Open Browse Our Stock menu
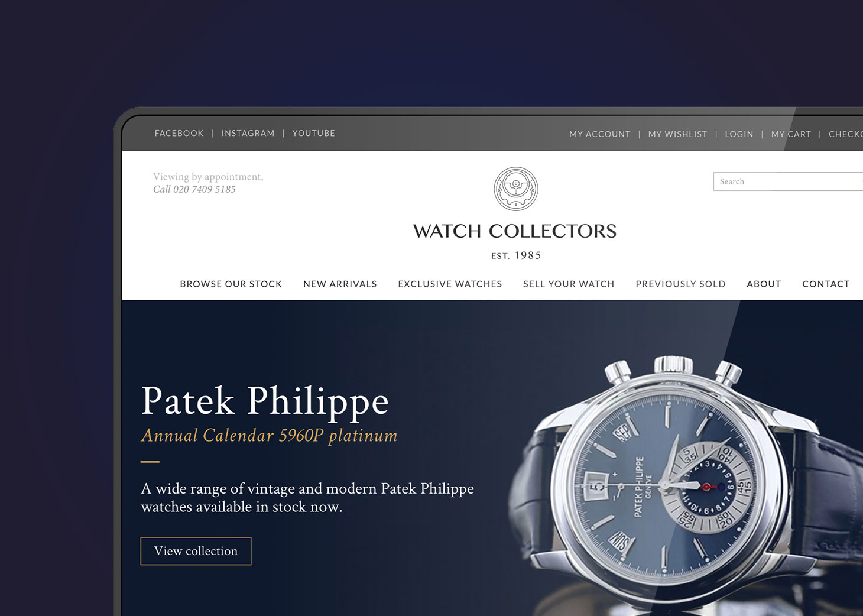 pos(231,284)
